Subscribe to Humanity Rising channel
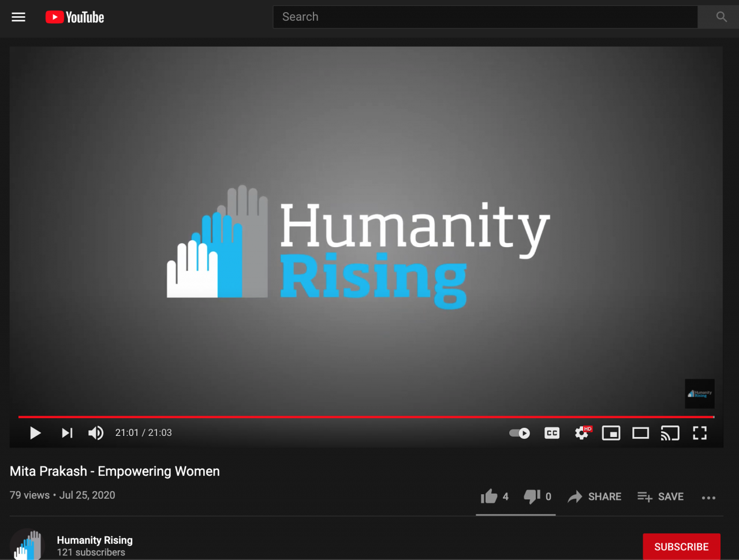This screenshot has height=560, width=739. 681,547
